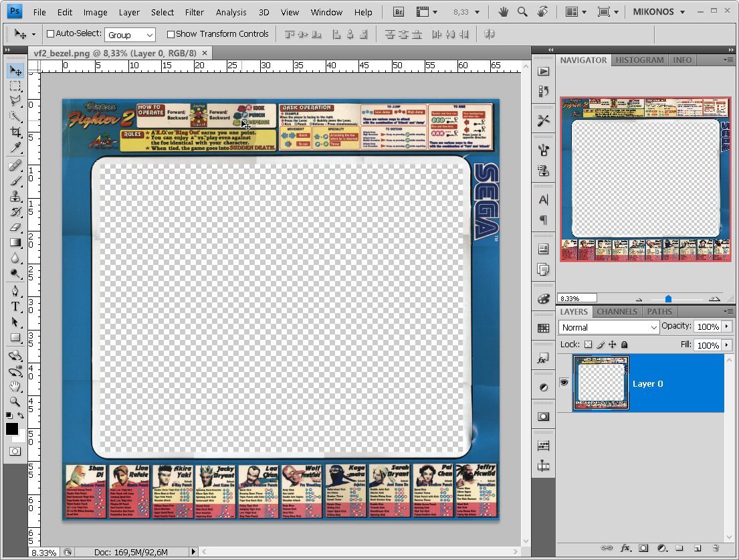Hide Layer 0 using the eye icon
739x560 pixels.
click(x=564, y=383)
